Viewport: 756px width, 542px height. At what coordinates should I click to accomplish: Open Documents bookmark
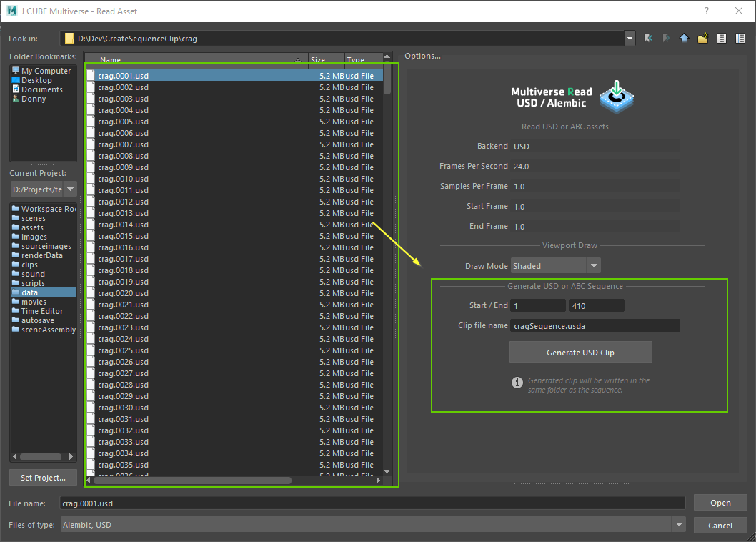tap(42, 89)
